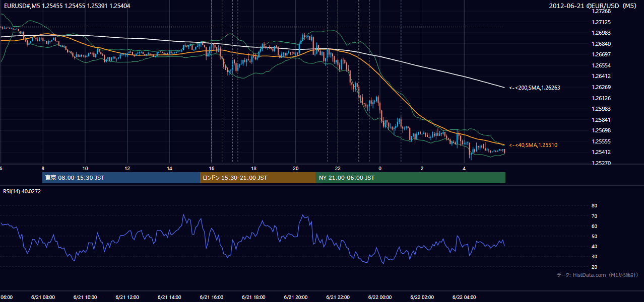Click the 6/21 22:00 bottom time label
Screen dimensions: 644x302
click(x=338, y=297)
